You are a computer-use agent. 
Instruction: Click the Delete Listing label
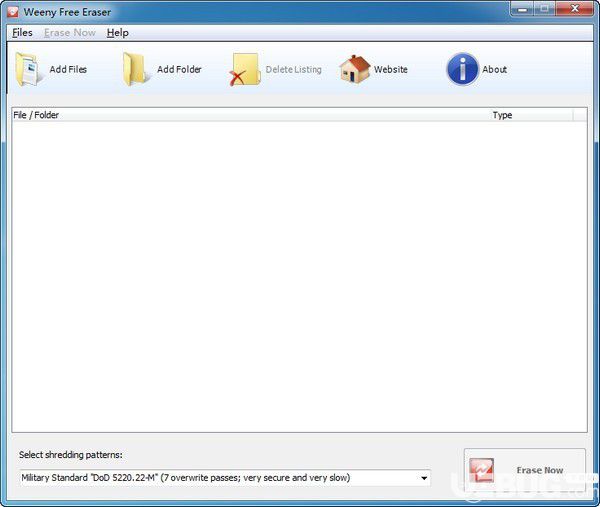coord(293,70)
